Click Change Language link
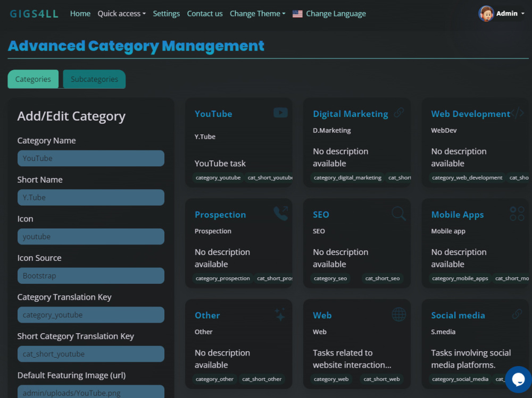 (336, 14)
